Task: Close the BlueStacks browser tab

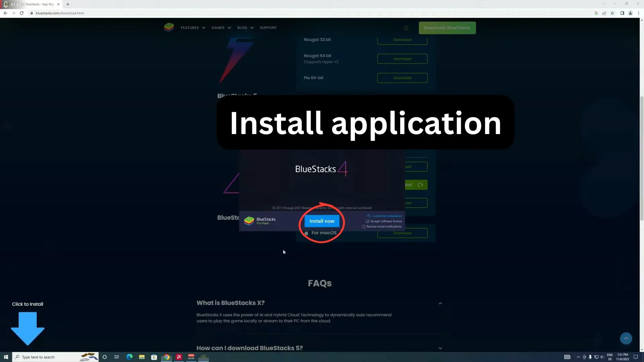Action: [x=58, y=4]
